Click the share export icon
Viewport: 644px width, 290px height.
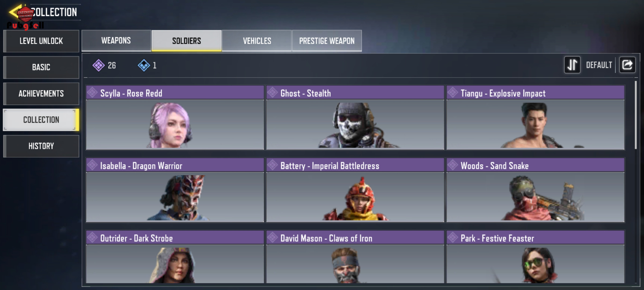click(627, 65)
